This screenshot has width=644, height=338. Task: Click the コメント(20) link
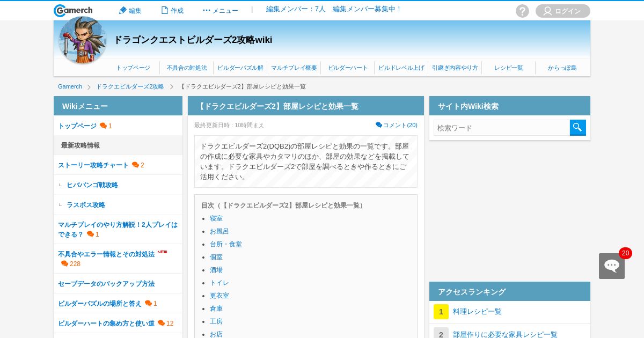[x=397, y=125]
